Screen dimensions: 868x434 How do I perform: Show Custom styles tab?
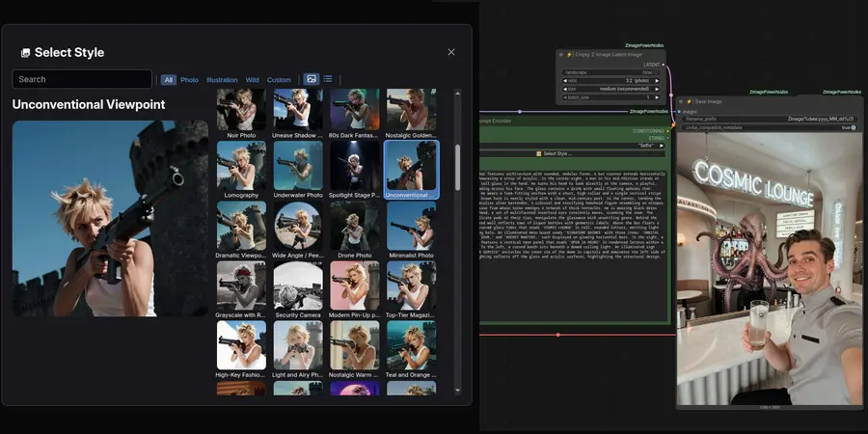point(279,80)
